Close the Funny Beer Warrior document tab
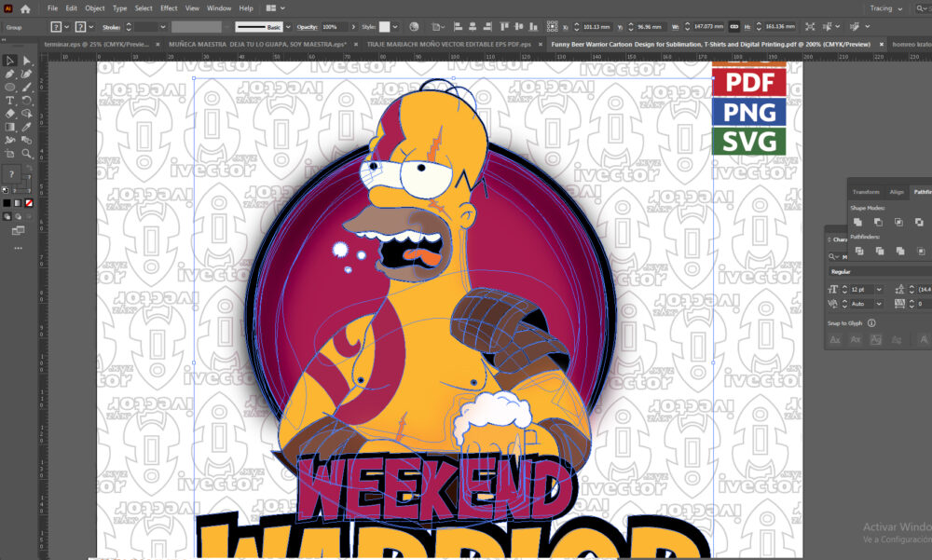The image size is (932, 560). [881, 45]
